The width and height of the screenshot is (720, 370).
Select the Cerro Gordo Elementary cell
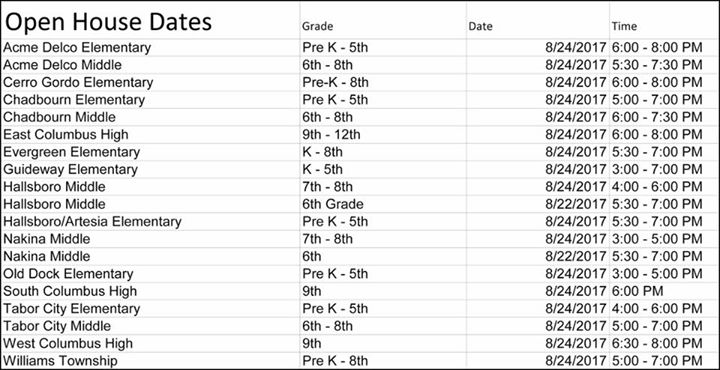(x=151, y=83)
